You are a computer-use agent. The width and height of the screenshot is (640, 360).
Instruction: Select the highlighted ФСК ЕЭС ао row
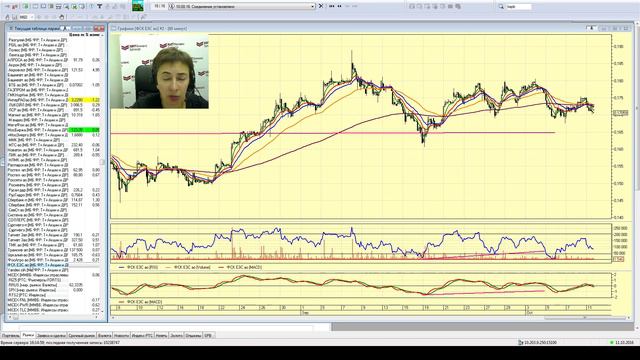[54, 265]
